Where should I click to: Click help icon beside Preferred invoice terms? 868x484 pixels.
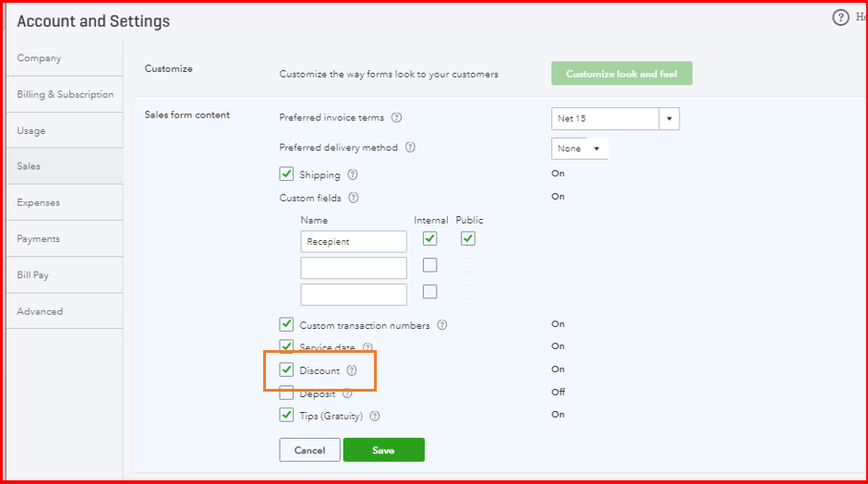(x=396, y=118)
